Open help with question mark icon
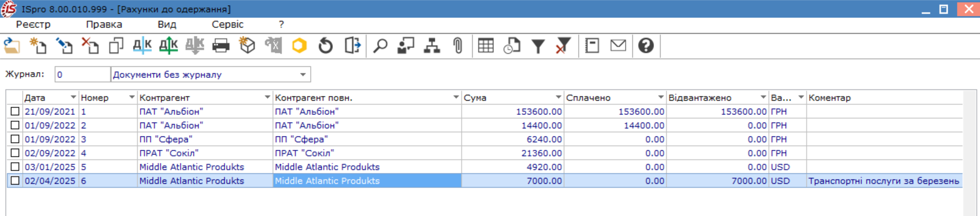 [x=646, y=46]
